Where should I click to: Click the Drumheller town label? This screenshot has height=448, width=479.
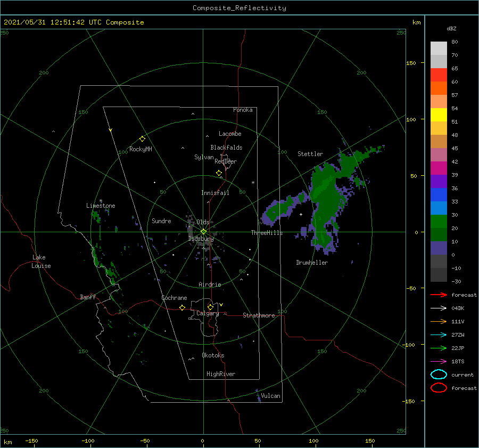tap(312, 263)
